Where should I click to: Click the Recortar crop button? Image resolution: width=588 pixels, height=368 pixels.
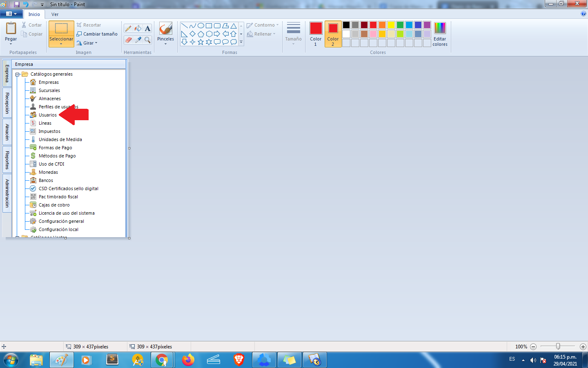pos(89,25)
